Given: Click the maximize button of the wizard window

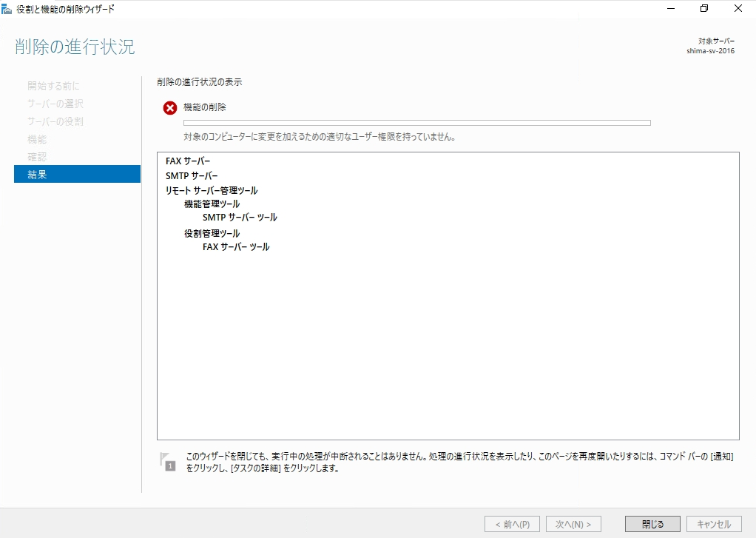Looking at the screenshot, I should point(703,7).
